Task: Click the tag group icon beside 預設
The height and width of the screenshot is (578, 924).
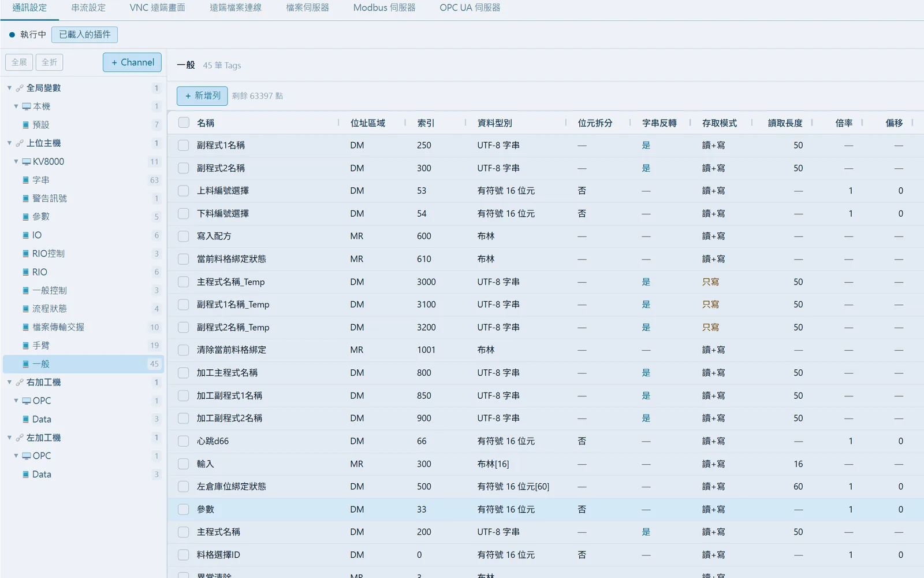Action: pos(25,125)
